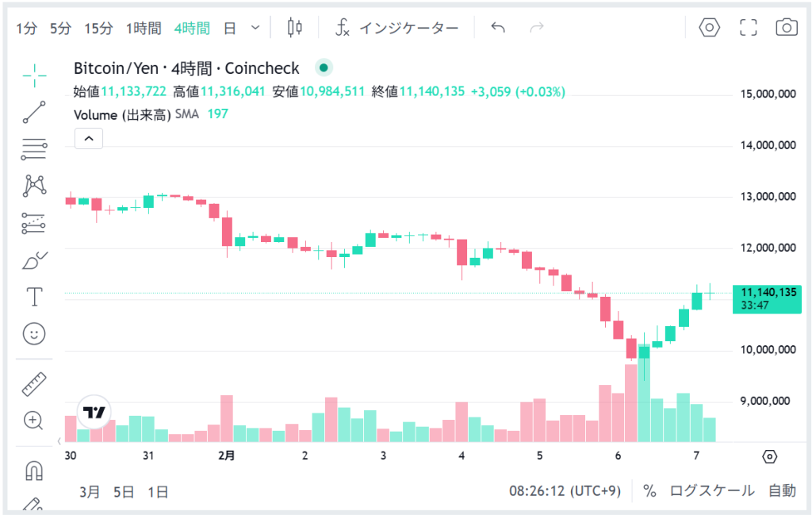Toggle percent scale mode
This screenshot has height=519, width=812.
click(x=649, y=491)
